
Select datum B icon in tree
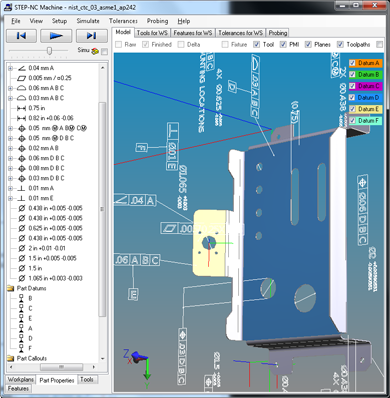click(x=21, y=298)
